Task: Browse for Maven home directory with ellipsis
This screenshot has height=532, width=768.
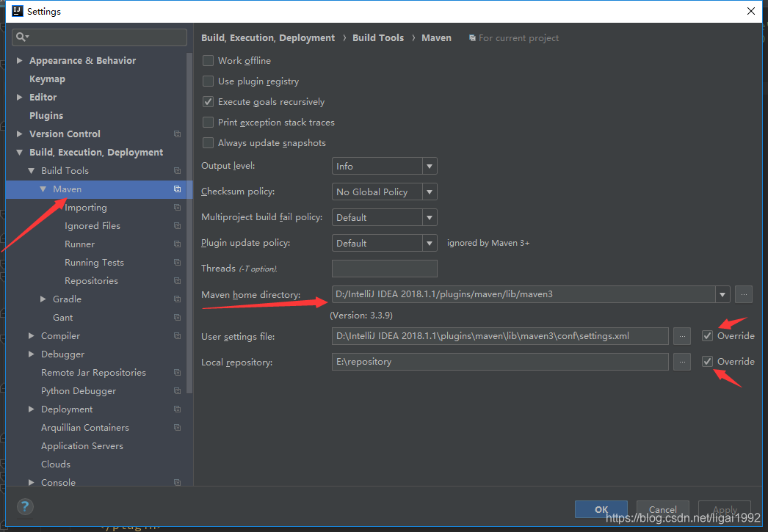Action: [x=744, y=294]
